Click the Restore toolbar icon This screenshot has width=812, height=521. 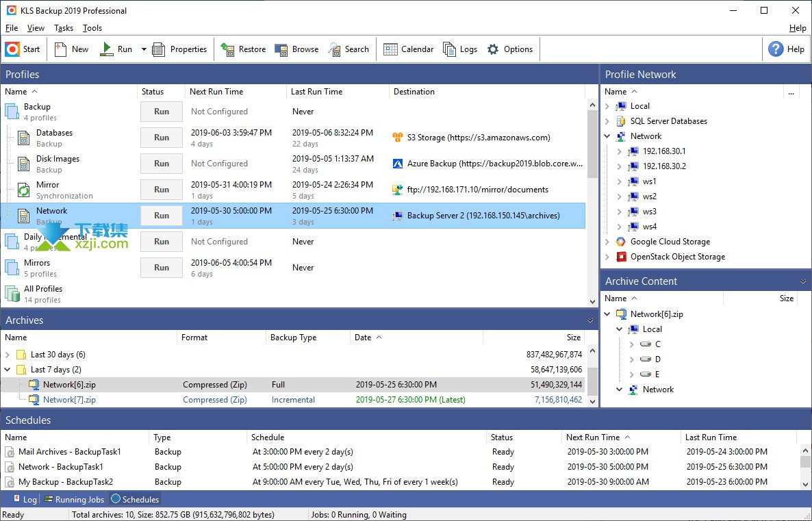click(227, 49)
